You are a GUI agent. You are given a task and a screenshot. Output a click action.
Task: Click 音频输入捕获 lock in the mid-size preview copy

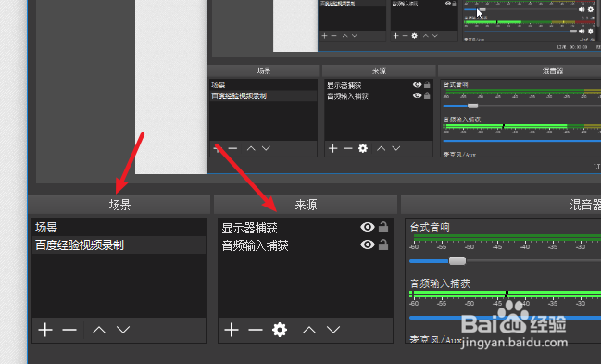point(427,95)
